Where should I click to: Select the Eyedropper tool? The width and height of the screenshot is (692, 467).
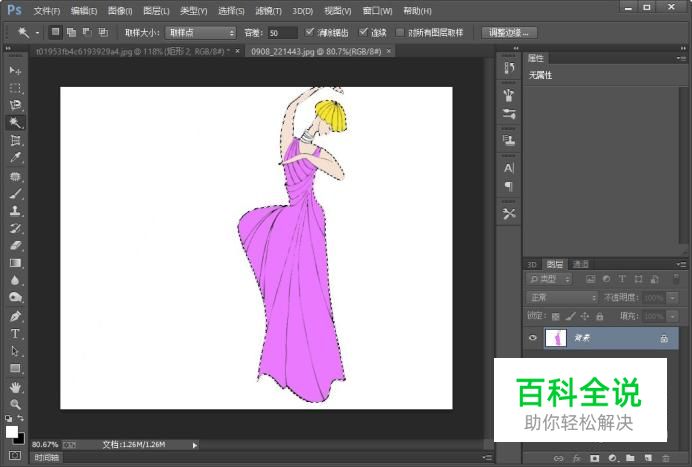(15, 157)
